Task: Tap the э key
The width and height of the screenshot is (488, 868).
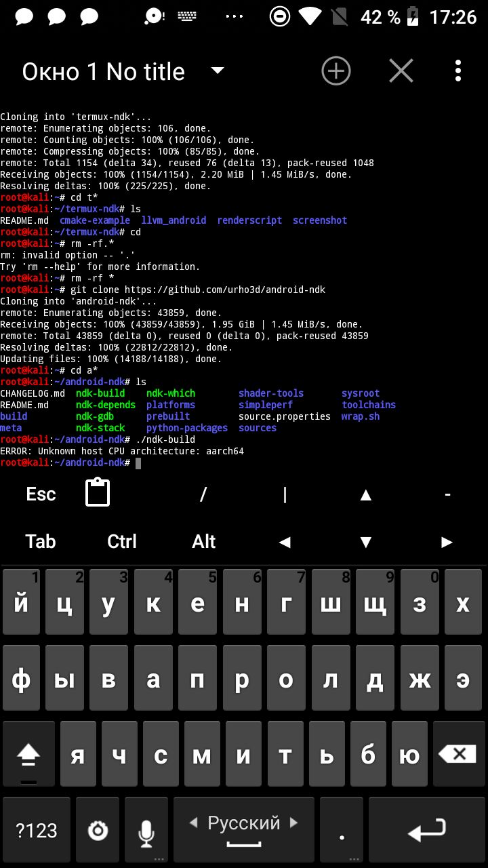Action: pyautogui.click(x=464, y=677)
